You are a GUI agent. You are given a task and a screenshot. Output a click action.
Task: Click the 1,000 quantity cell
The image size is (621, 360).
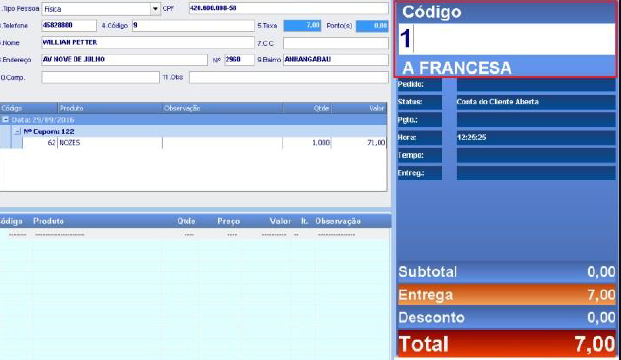click(x=307, y=143)
